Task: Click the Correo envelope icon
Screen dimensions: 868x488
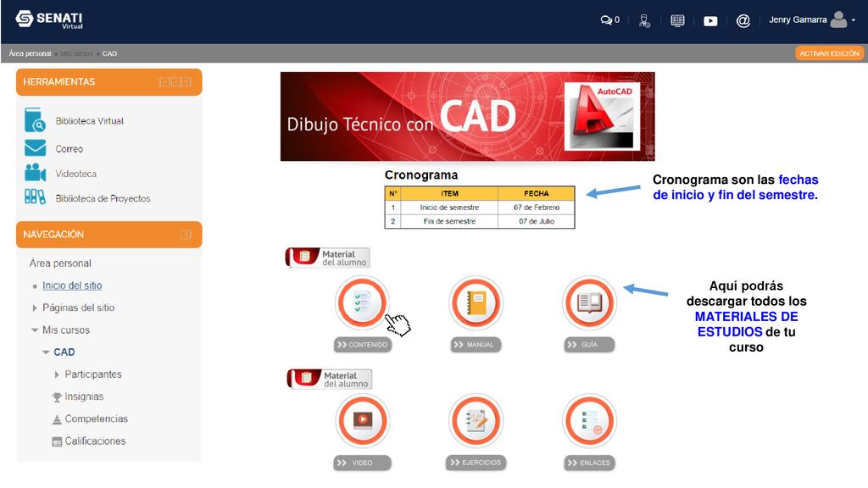Action: coord(35,148)
